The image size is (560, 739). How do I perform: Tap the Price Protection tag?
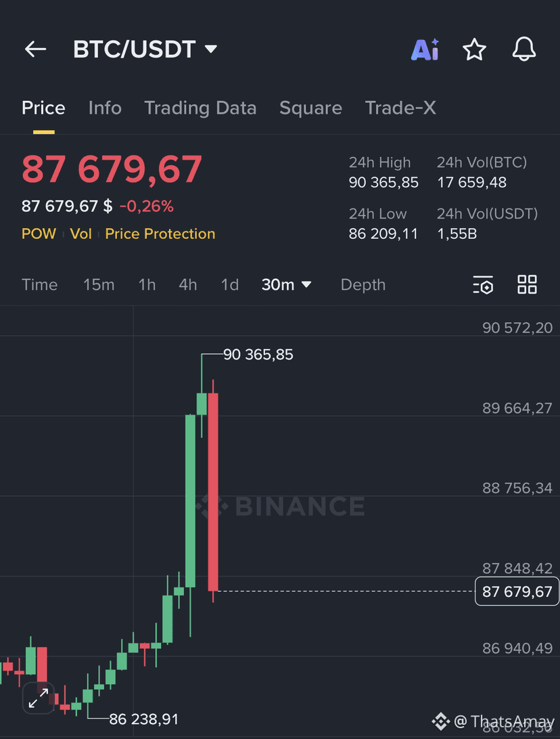pos(160,233)
